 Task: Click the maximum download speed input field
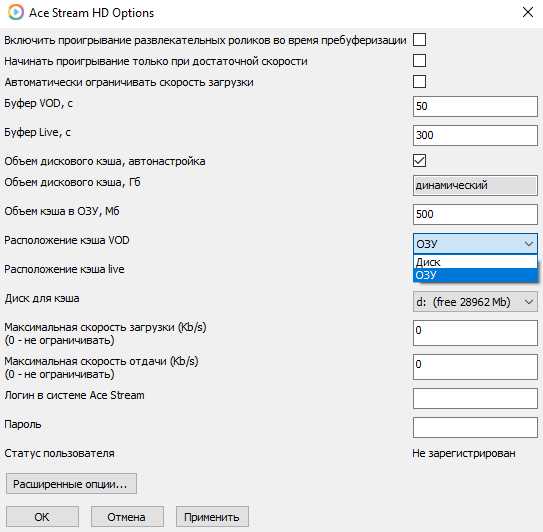[475, 333]
